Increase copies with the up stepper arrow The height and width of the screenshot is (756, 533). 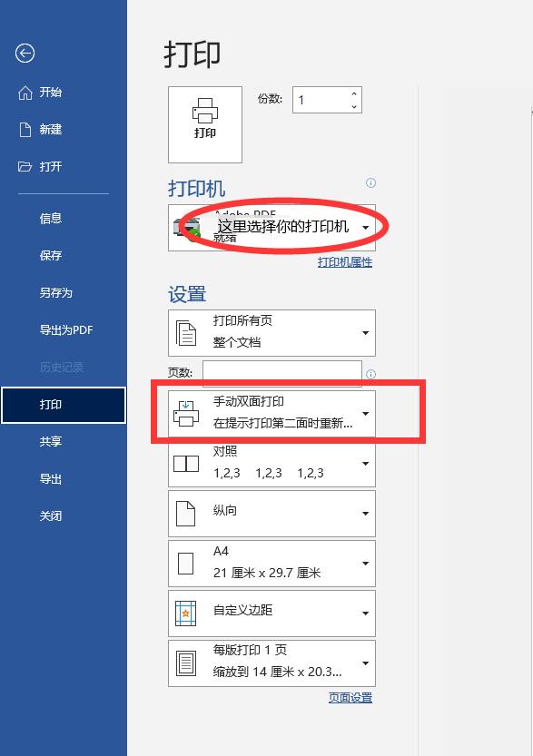coord(354,94)
